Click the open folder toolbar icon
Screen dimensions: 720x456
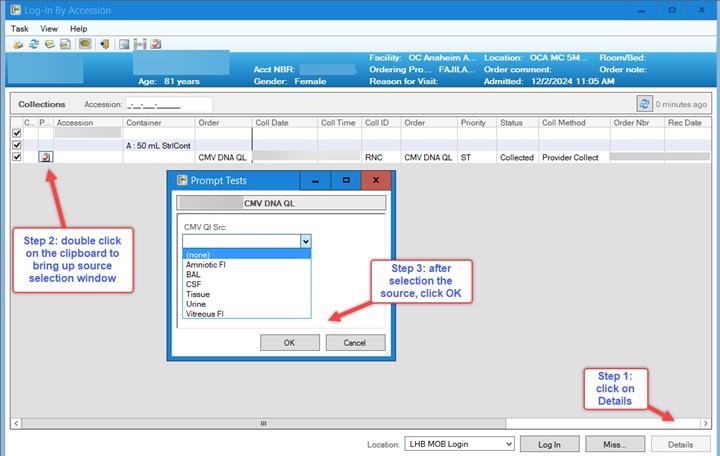point(17,44)
